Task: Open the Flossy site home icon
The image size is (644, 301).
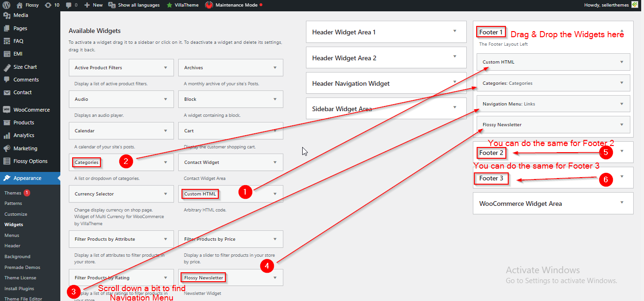Action: [19, 5]
